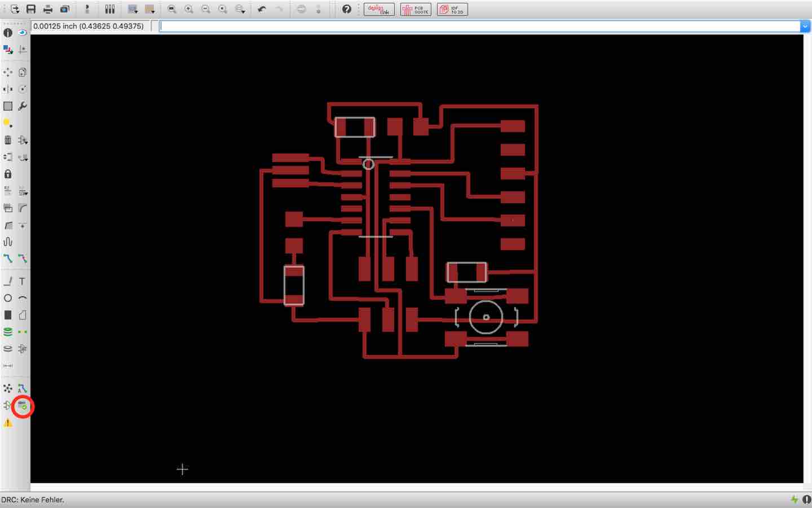Click the Redraw zoom icon
Image resolution: width=812 pixels, height=508 pixels.
click(223, 9)
